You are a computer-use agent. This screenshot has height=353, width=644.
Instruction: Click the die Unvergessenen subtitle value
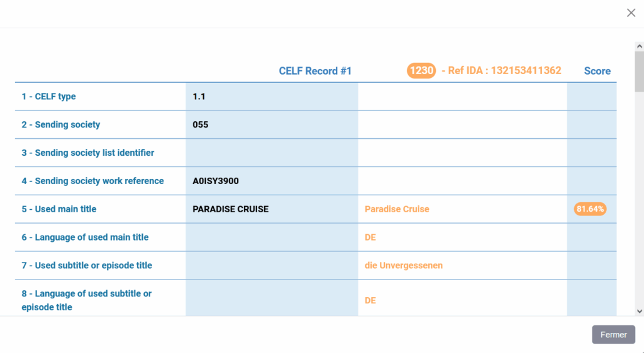tap(403, 266)
